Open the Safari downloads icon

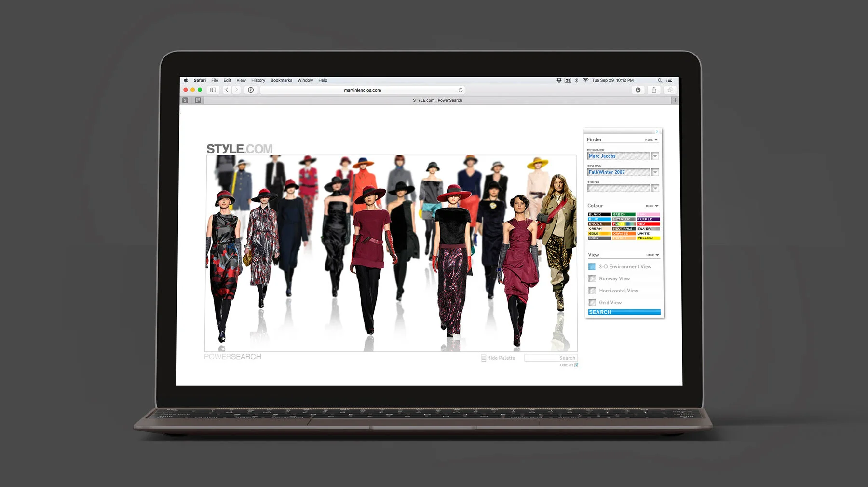point(638,90)
